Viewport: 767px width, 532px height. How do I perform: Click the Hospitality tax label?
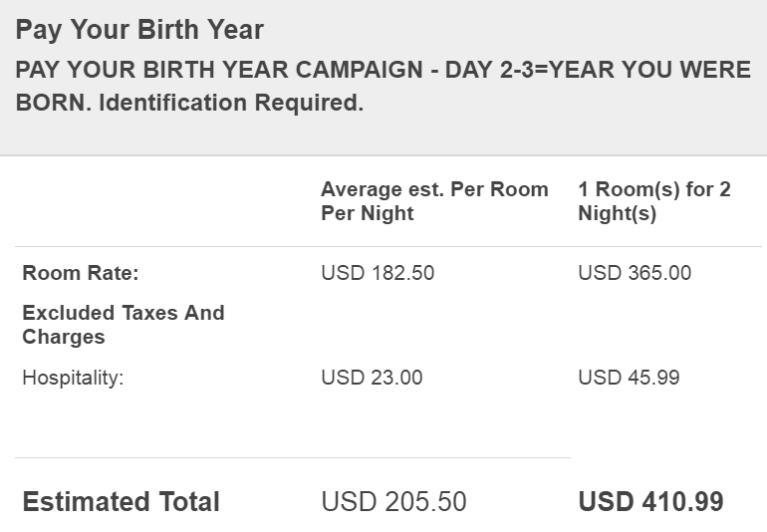[x=73, y=379]
